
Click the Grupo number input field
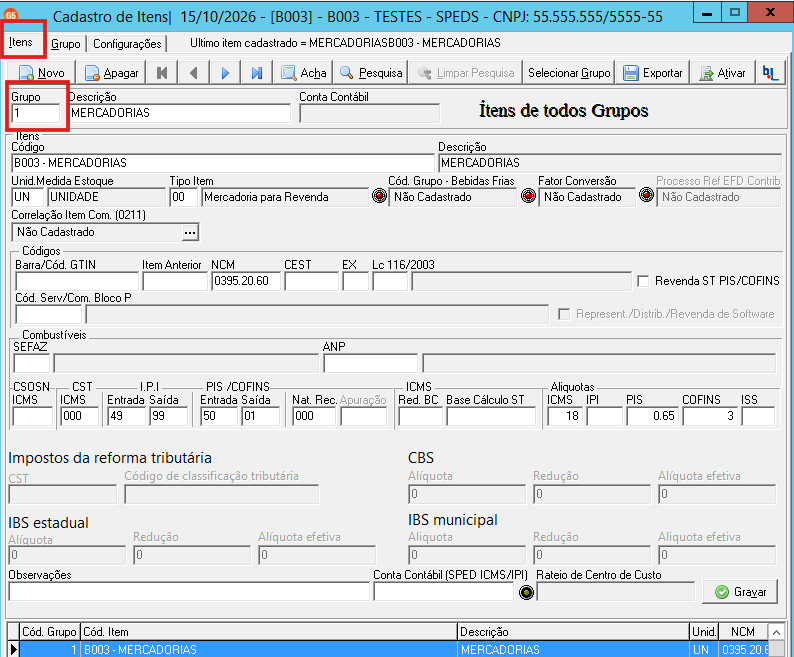[35, 113]
